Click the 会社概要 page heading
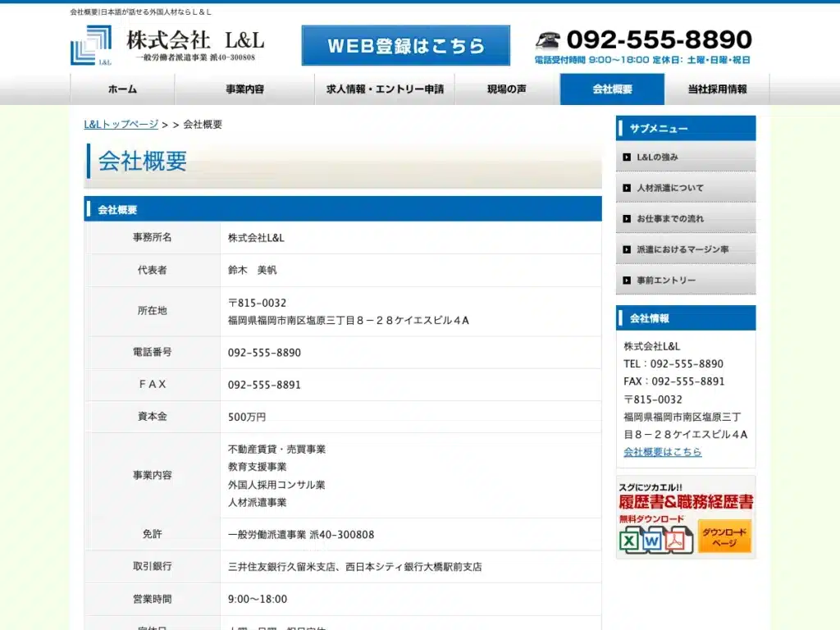840x630 pixels. (x=143, y=162)
